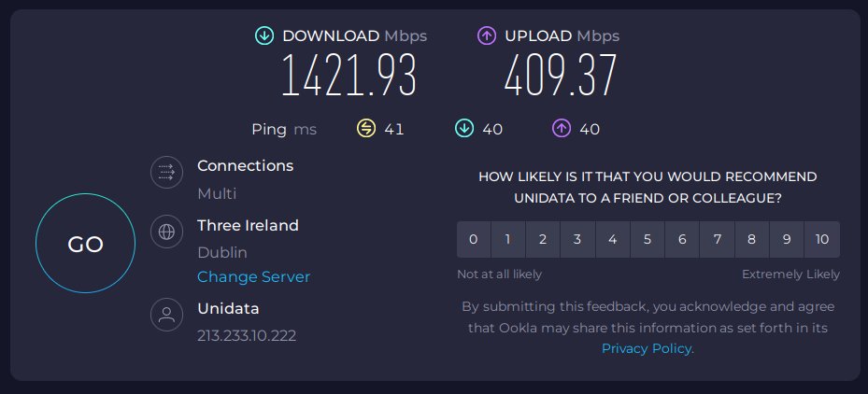Image resolution: width=868 pixels, height=394 pixels.
Task: Click the Connections multi-line icon
Action: pyautogui.click(x=167, y=173)
